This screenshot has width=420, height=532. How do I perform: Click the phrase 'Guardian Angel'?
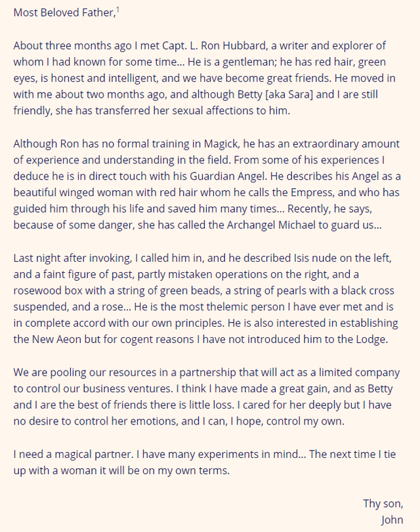coord(227,176)
